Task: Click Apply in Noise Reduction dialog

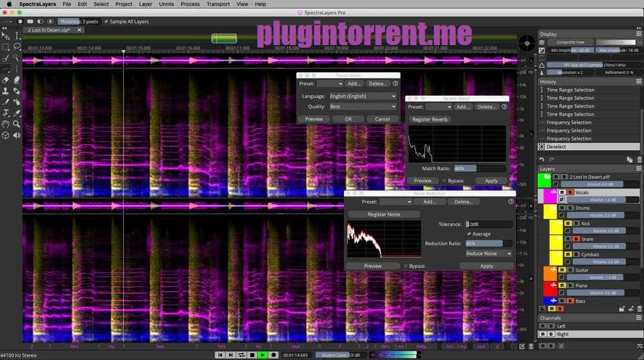Action: (487, 266)
